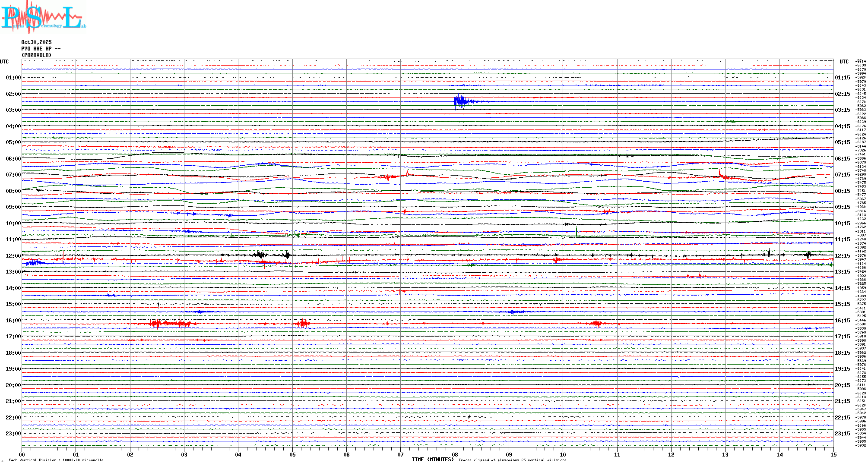Click the Traces clipped footnote text
Image resolution: width=868 pixels, height=466 pixels.
(x=512, y=460)
